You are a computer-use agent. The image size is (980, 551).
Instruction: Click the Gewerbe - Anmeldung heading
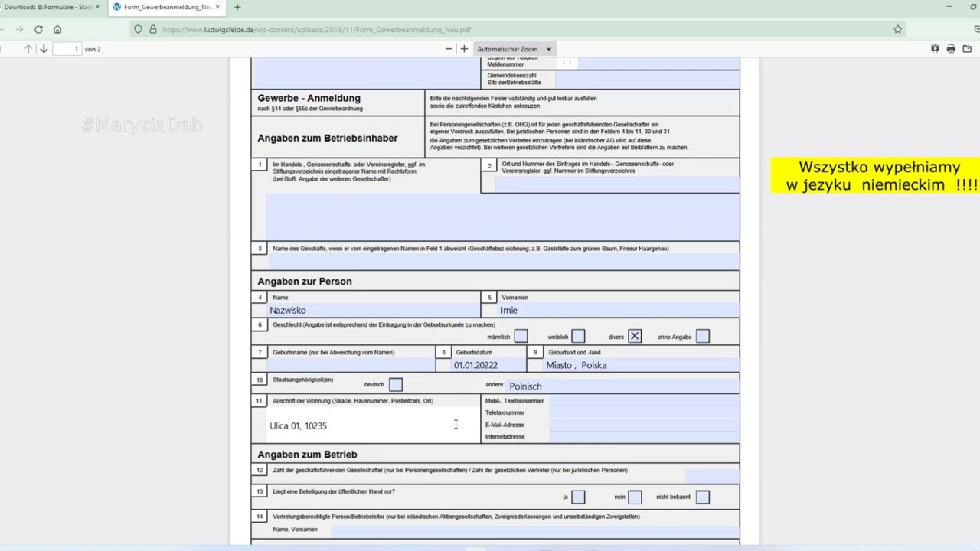pyautogui.click(x=309, y=98)
